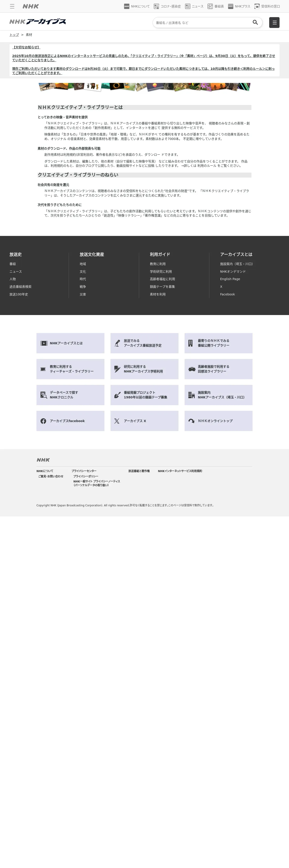Open the dark archives menu button
This screenshot has width=289, height=868.
[x=274, y=23]
